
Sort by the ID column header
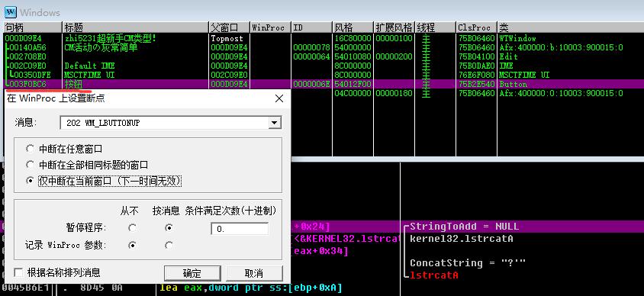pyautogui.click(x=312, y=27)
